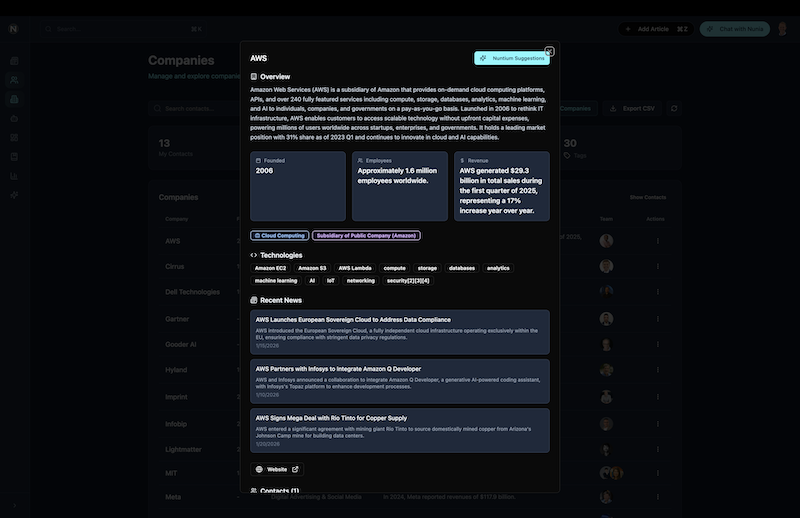Open Chat with Nunia
This screenshot has height=518, width=800.
coord(735,29)
